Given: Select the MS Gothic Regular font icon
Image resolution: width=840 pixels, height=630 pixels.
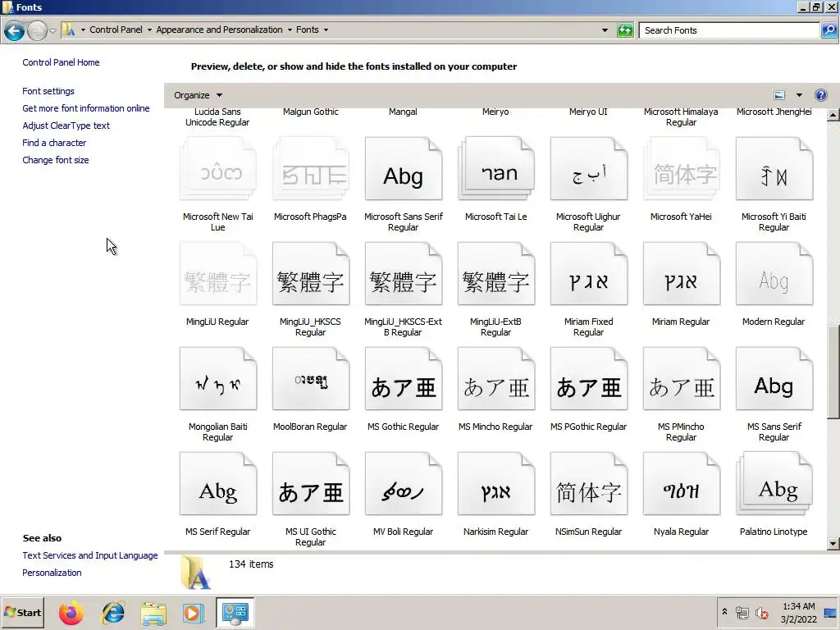Looking at the screenshot, I should (x=404, y=379).
